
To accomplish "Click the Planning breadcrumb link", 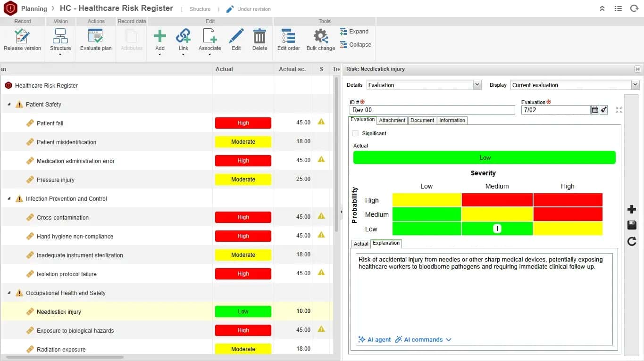I will (x=34, y=8).
